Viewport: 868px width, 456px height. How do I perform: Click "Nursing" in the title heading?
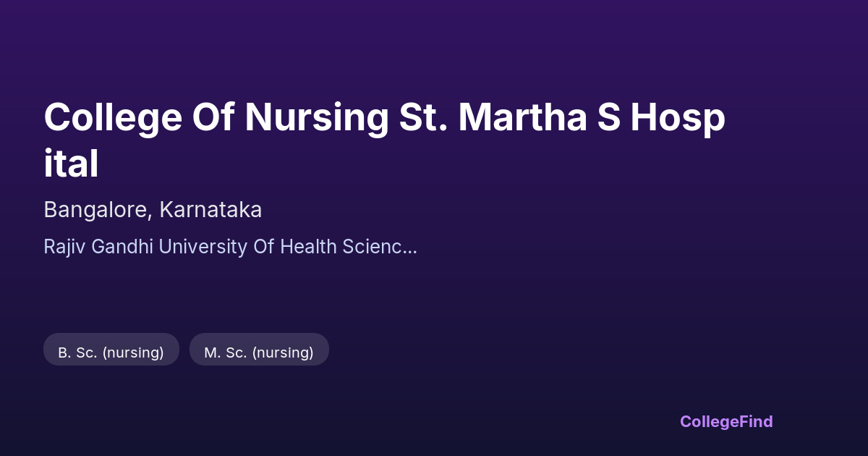317,118
